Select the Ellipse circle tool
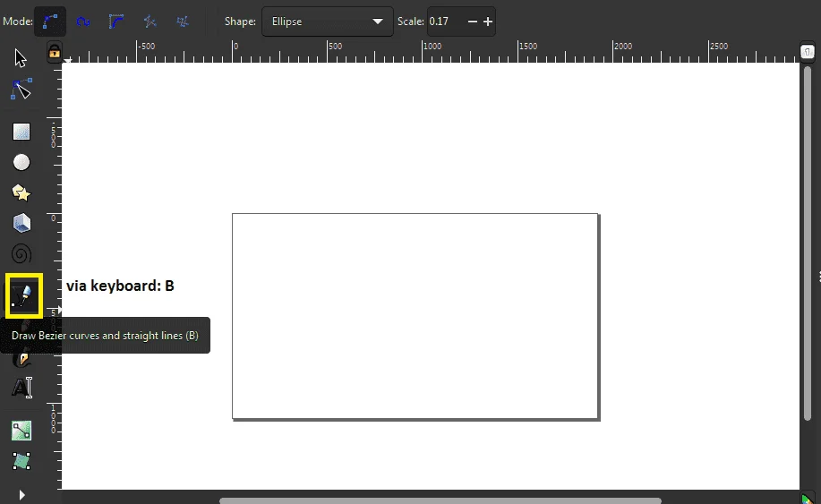821x504 pixels. tap(21, 162)
